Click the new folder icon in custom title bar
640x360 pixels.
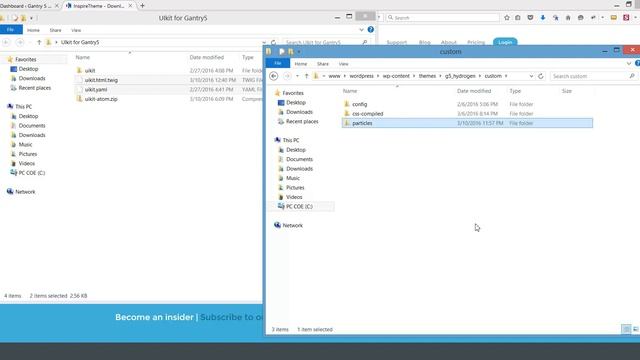pyautogui.click(x=291, y=51)
